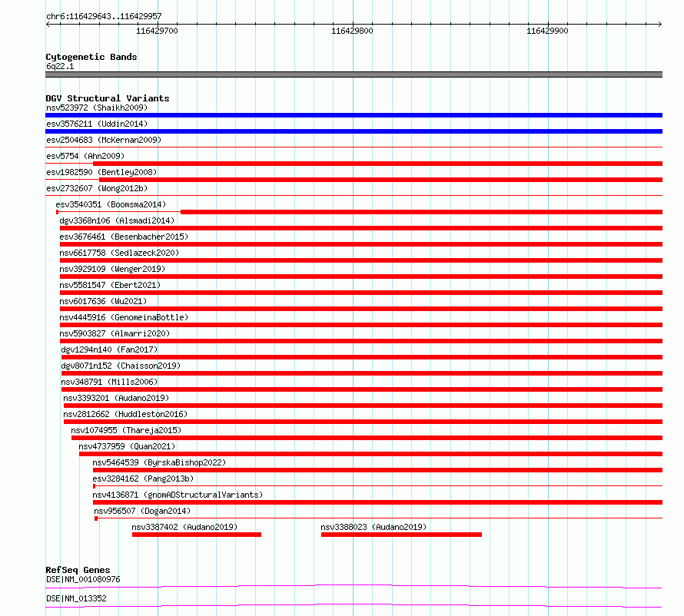684x616 pixels.
Task: Open variant esv5754 (Ahn2009)
Action: coord(85,156)
